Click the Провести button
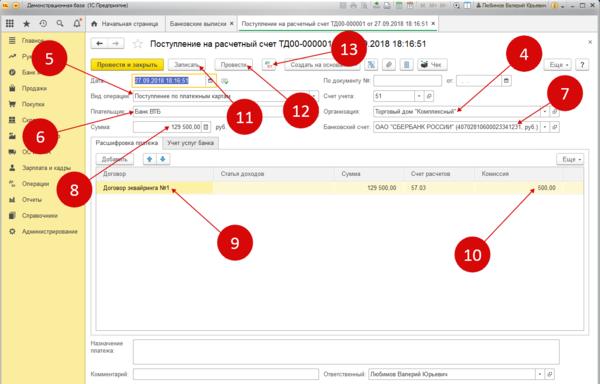 pyautogui.click(x=233, y=65)
